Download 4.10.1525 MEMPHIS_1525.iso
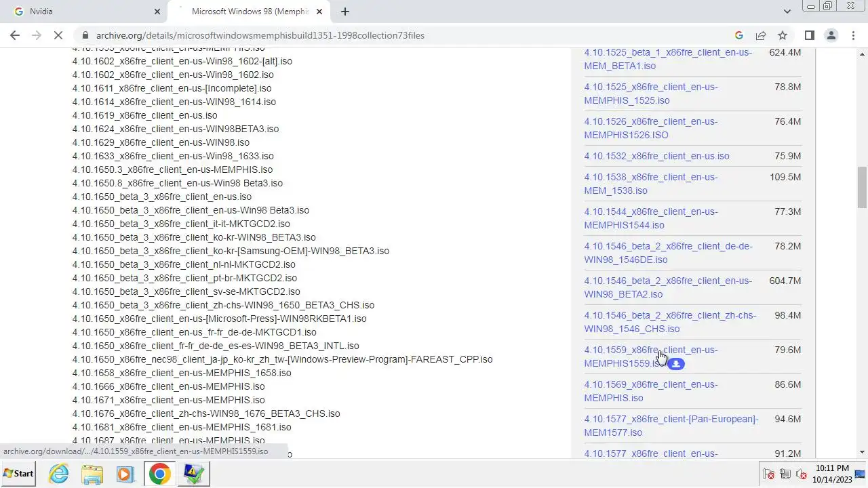 pyautogui.click(x=651, y=94)
